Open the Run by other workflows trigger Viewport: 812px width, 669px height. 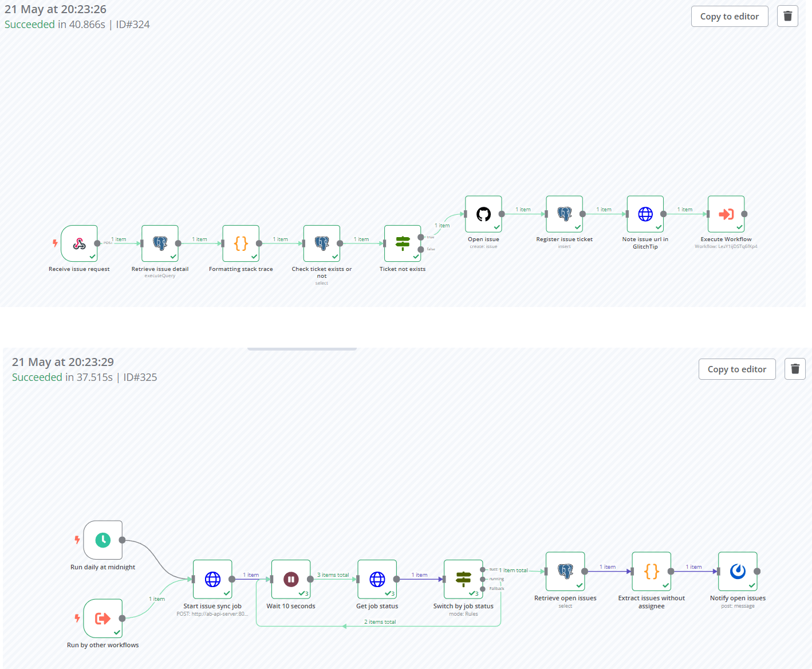point(103,619)
